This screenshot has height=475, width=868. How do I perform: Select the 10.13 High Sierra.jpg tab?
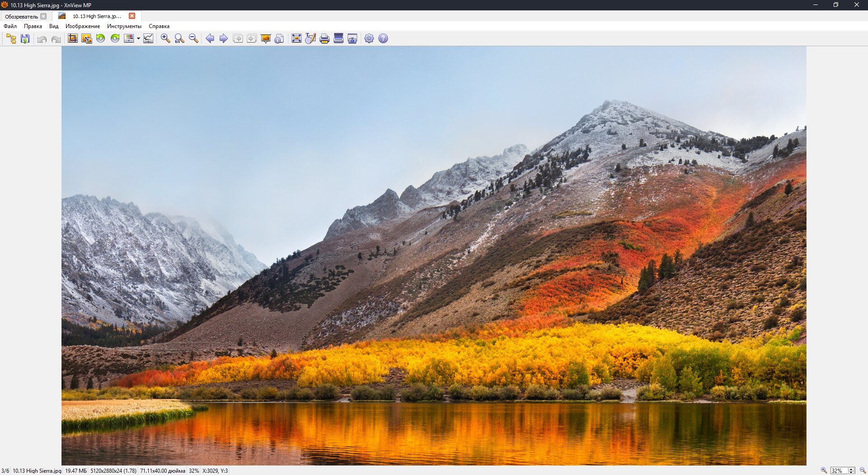pyautogui.click(x=97, y=16)
